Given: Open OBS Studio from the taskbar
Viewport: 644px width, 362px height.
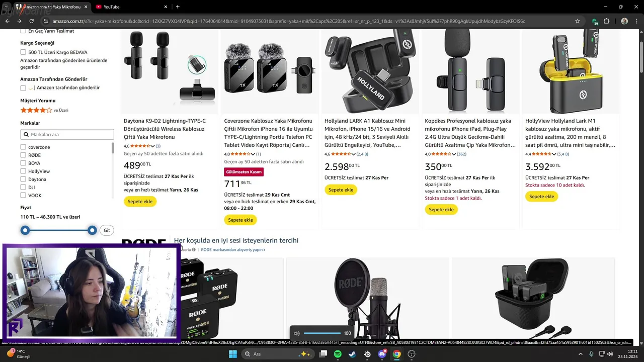Looking at the screenshot, I should pyautogui.click(x=412, y=354).
